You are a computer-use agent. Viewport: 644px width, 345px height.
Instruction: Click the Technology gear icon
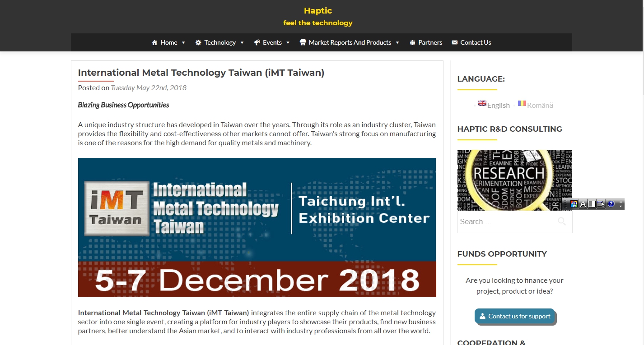coord(198,42)
